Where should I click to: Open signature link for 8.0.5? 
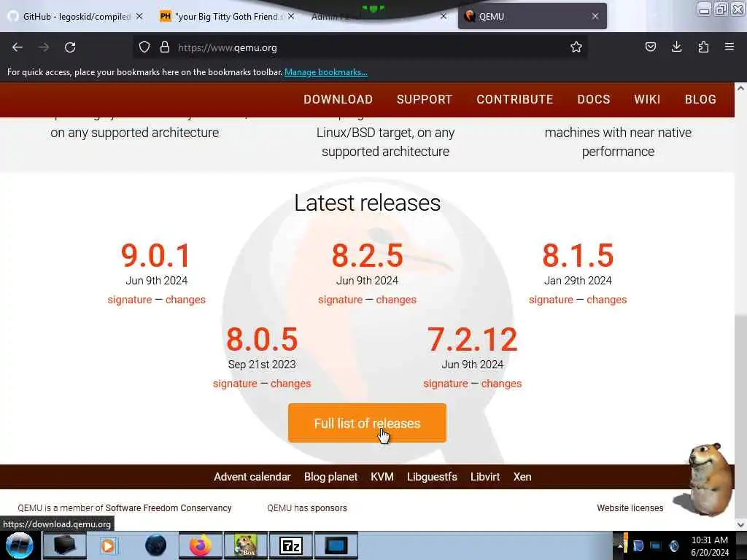pos(235,384)
